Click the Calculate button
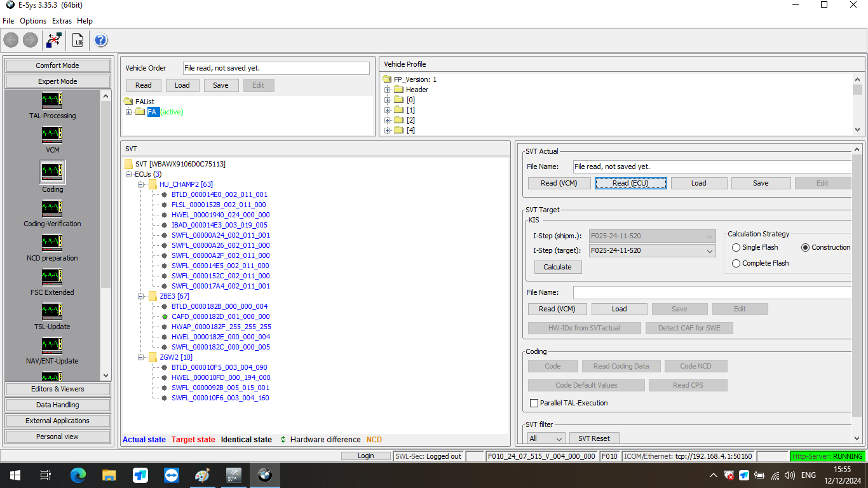This screenshot has height=488, width=868. (557, 267)
